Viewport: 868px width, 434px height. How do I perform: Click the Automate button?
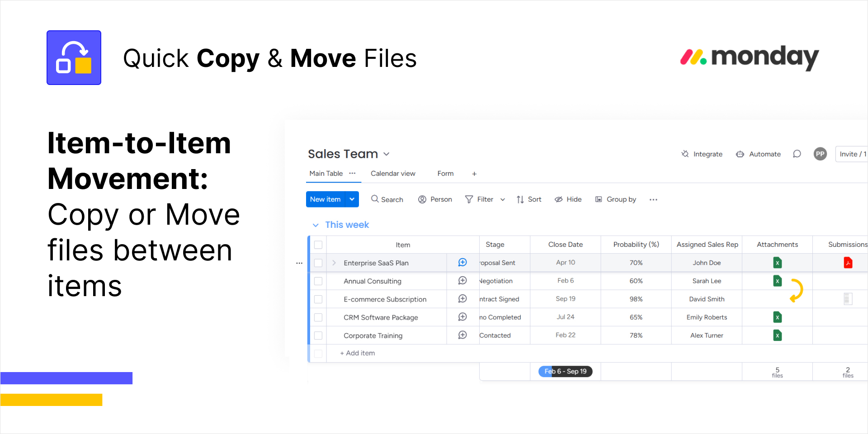pos(758,154)
